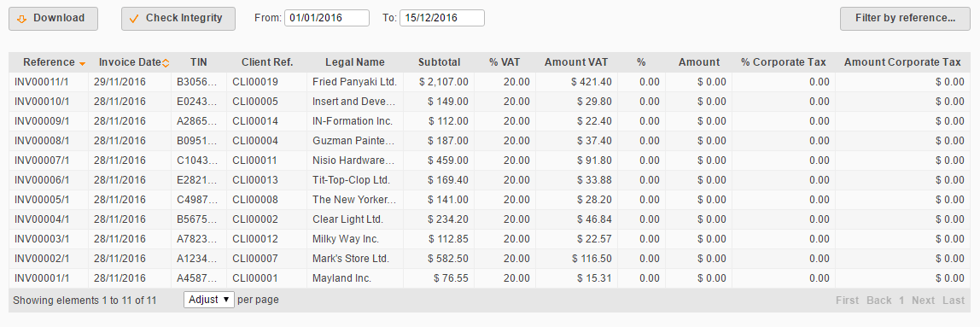Click the First pagination link
Viewport: 980px width, 327px height.
[848, 301]
